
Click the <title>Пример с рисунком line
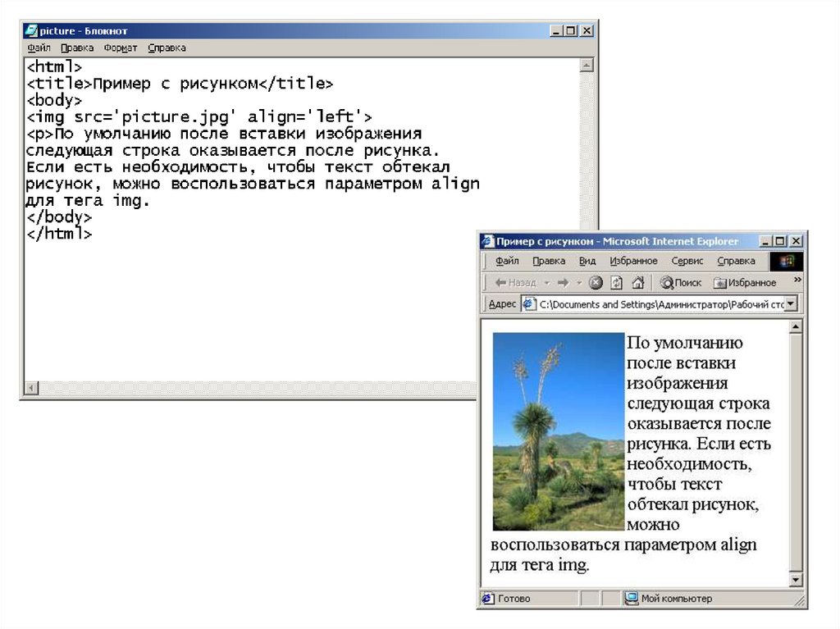pyautogui.click(x=180, y=84)
